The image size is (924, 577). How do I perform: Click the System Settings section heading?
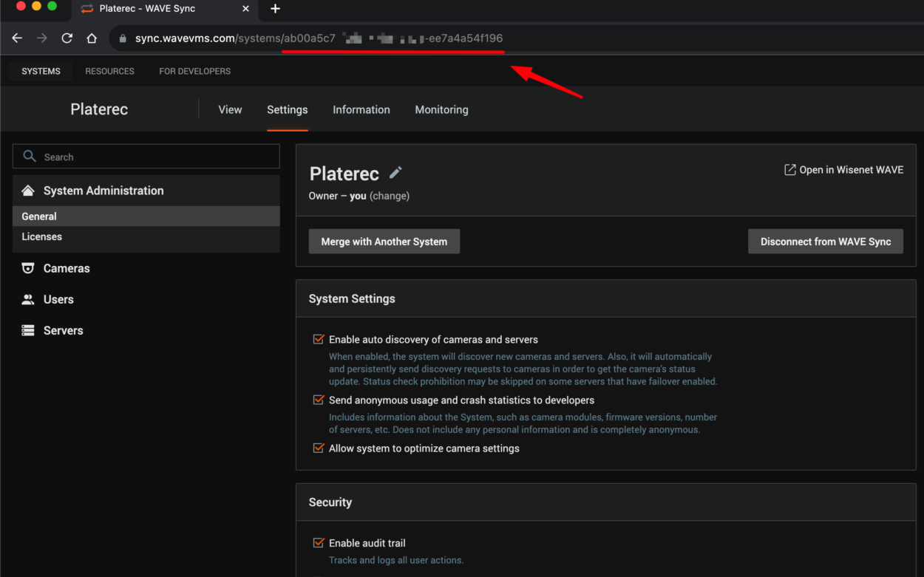[352, 298]
